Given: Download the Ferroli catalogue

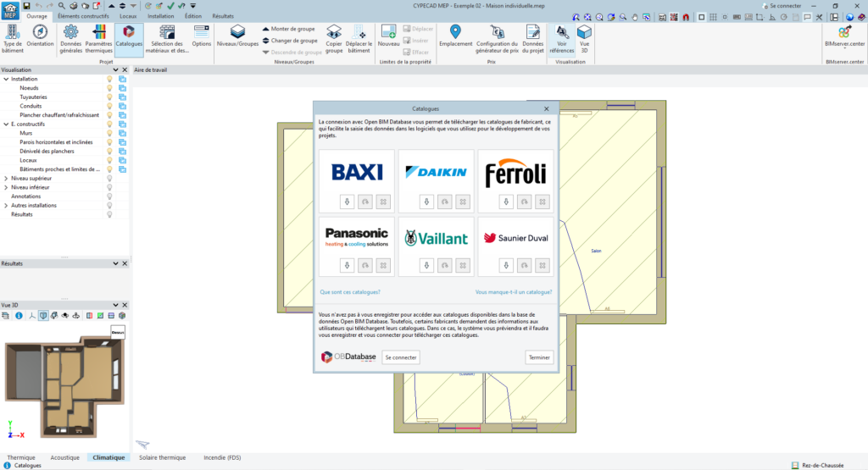Looking at the screenshot, I should point(506,202).
